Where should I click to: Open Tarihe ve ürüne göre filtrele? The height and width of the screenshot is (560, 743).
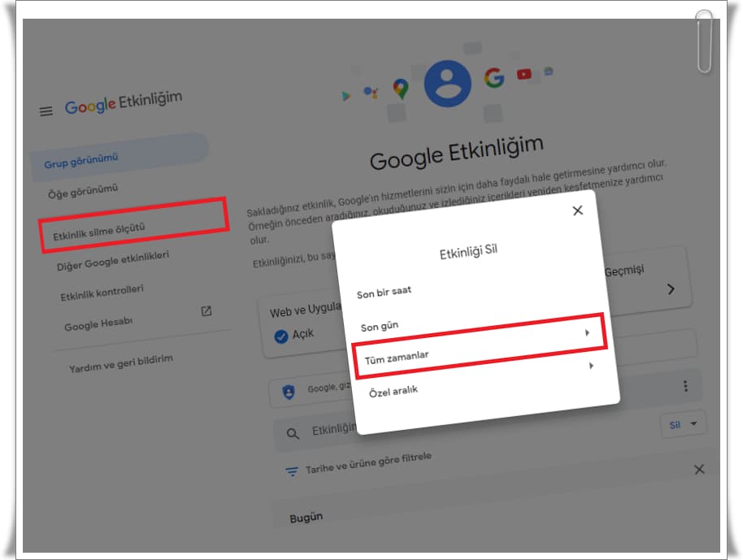368,462
